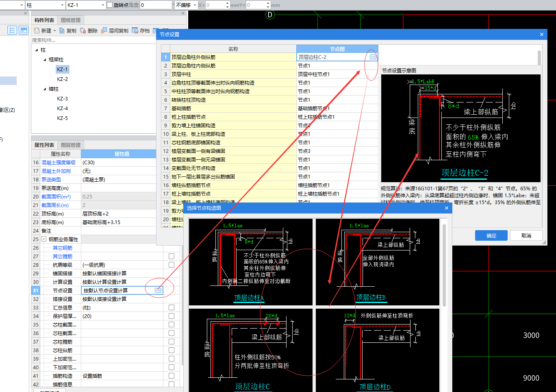Select the 顶层边柱D node diagram

(378, 351)
